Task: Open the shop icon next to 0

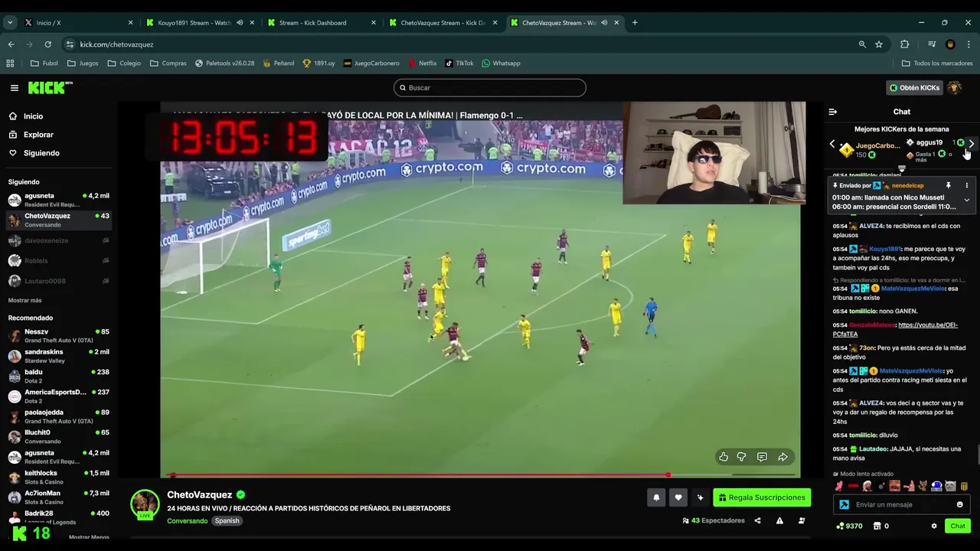Action: click(x=877, y=526)
